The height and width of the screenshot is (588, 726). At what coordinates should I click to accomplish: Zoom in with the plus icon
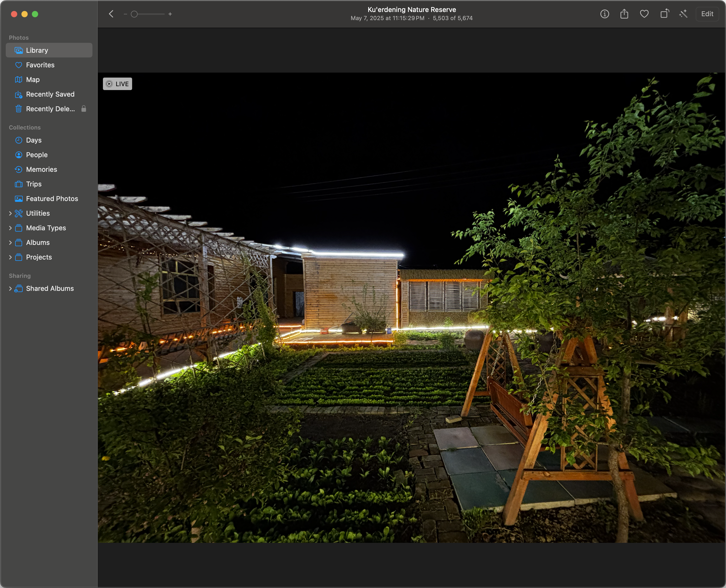(x=170, y=14)
